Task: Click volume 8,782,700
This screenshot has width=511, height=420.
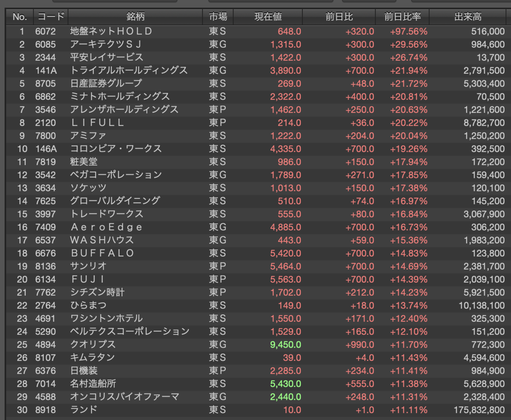Action: (484, 123)
